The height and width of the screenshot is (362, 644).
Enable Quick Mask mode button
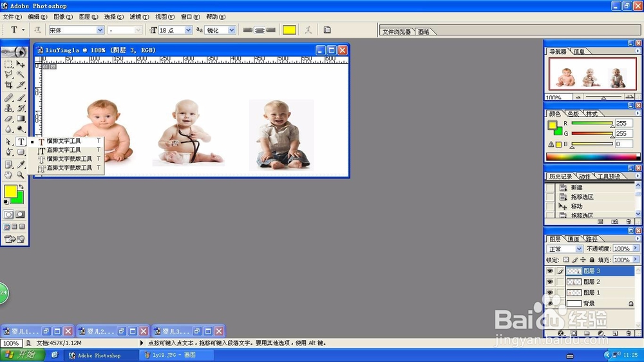20,214
